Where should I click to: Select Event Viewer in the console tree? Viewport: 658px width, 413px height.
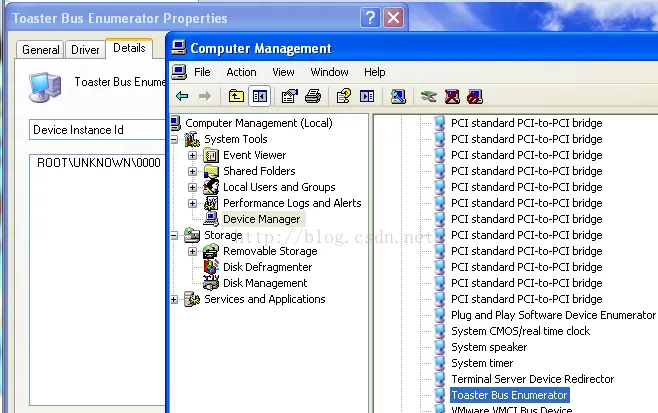(x=254, y=155)
